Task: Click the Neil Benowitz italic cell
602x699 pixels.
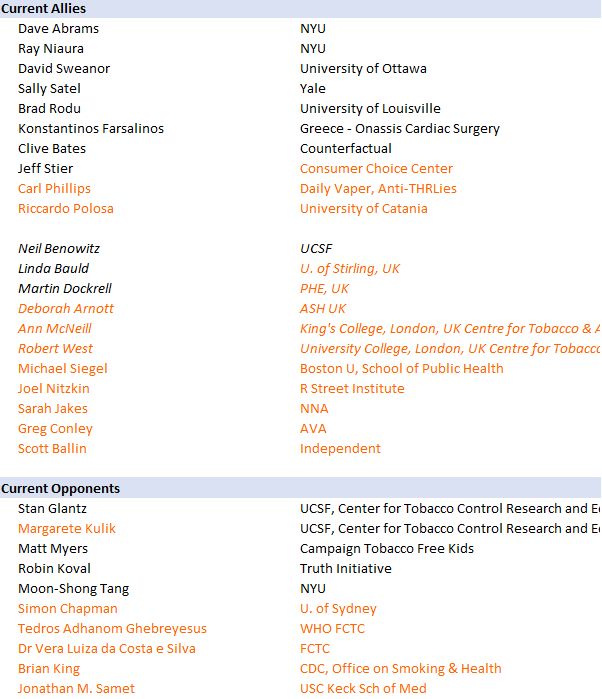Action: click(x=59, y=249)
